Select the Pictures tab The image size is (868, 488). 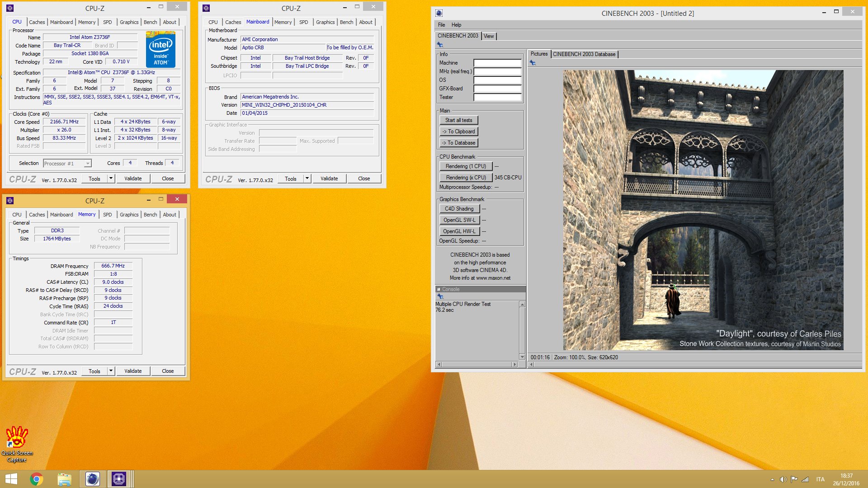tap(539, 54)
